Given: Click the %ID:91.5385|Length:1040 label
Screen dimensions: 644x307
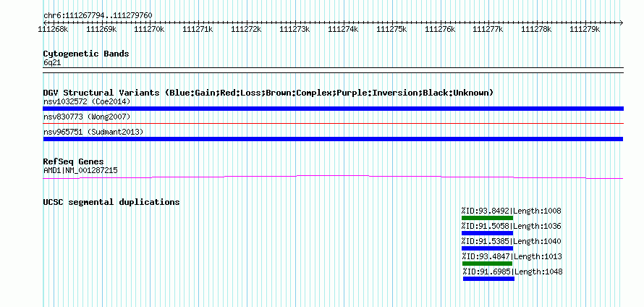Looking at the screenshot, I should click(511, 241).
